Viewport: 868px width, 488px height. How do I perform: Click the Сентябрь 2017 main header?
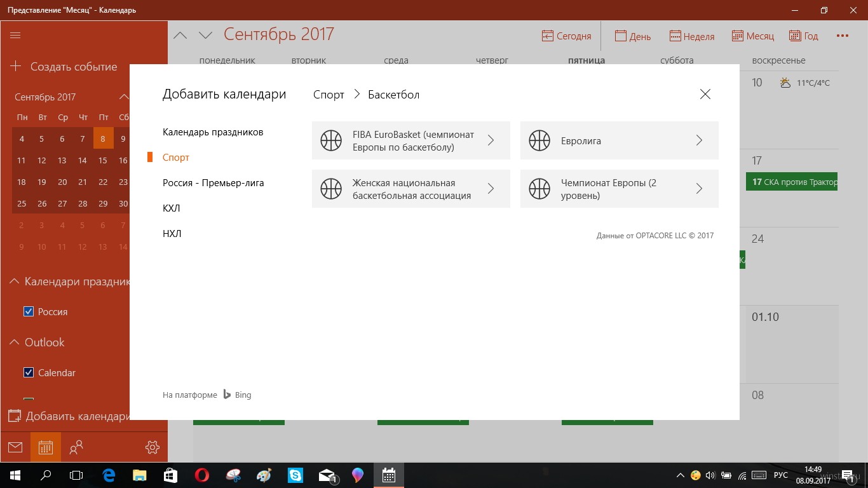coord(279,34)
